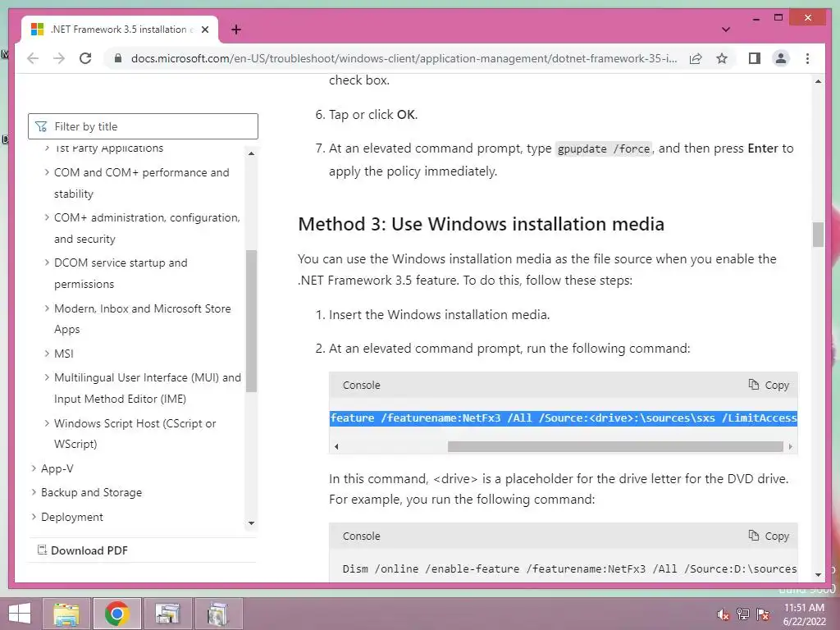Go forward to the next page
Viewport: 840px width, 630px height.
[x=59, y=58]
